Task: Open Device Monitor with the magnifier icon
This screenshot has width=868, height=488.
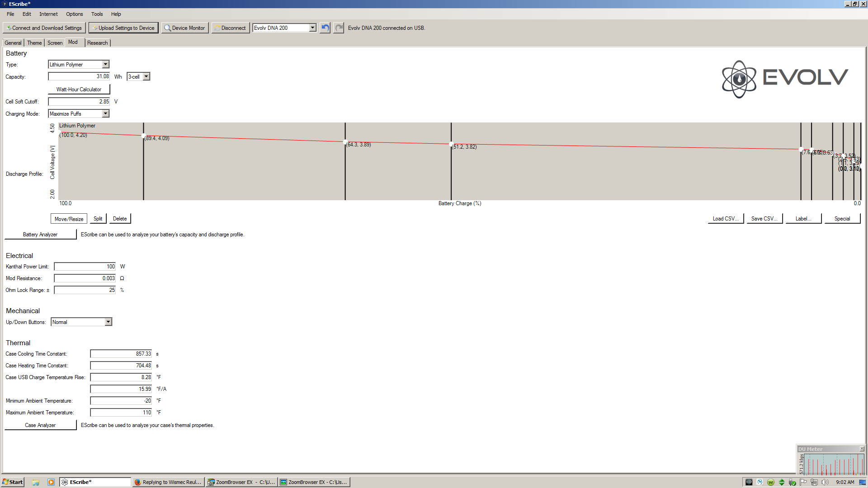Action: pos(184,28)
